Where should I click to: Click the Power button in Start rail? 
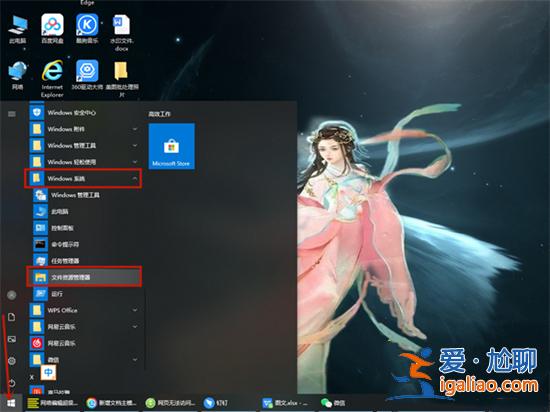point(12,383)
